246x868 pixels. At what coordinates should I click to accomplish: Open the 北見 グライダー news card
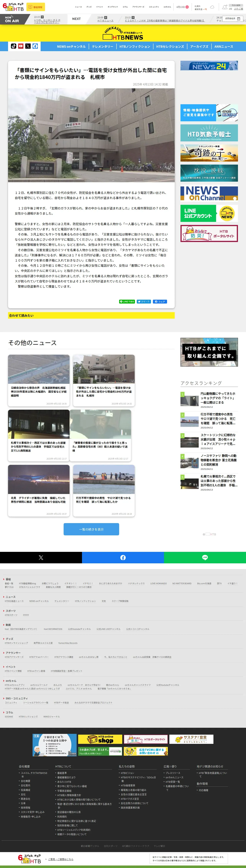coord(39,491)
